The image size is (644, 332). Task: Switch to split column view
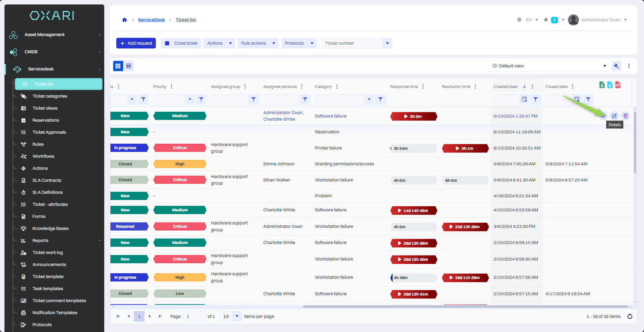[129, 66]
